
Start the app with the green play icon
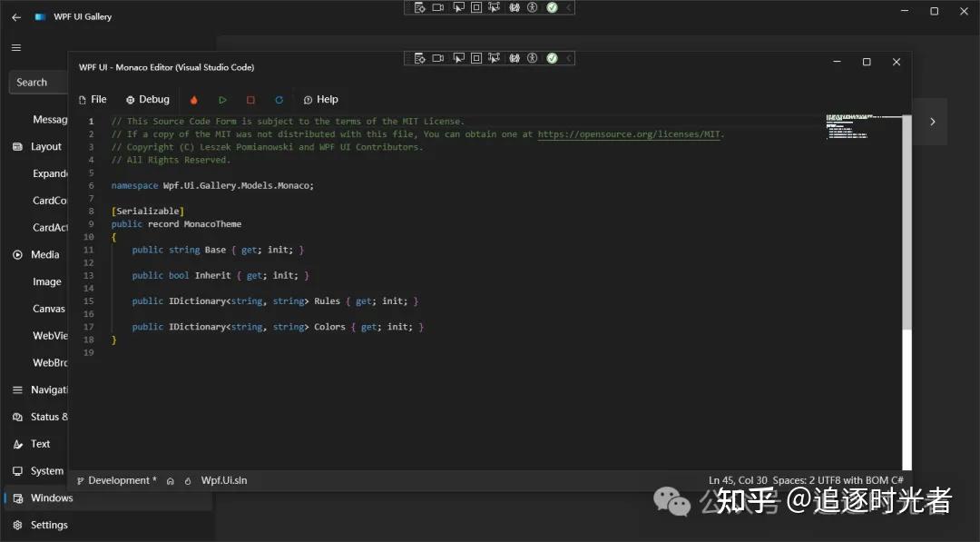[x=222, y=99]
